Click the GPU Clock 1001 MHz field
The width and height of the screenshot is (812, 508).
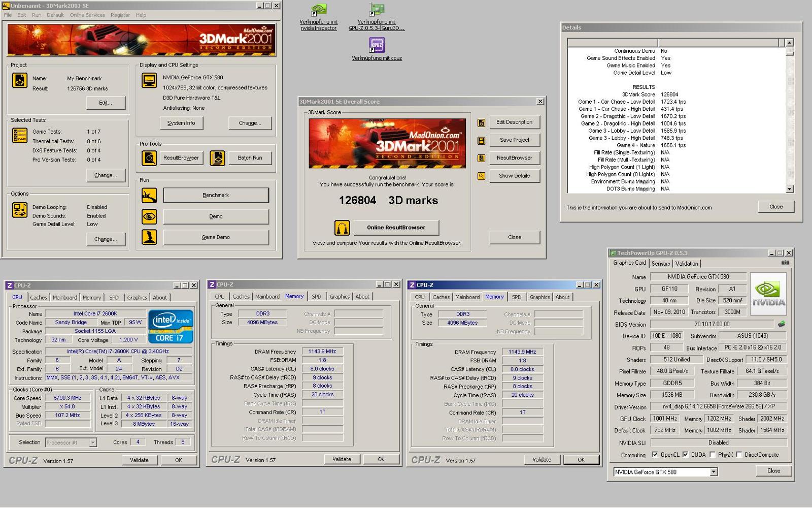pos(665,419)
